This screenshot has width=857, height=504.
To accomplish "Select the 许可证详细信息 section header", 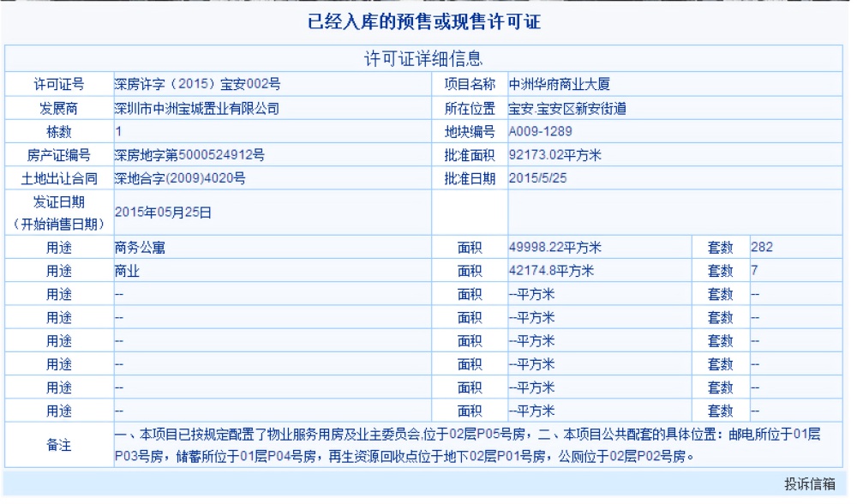I will pos(423,58).
